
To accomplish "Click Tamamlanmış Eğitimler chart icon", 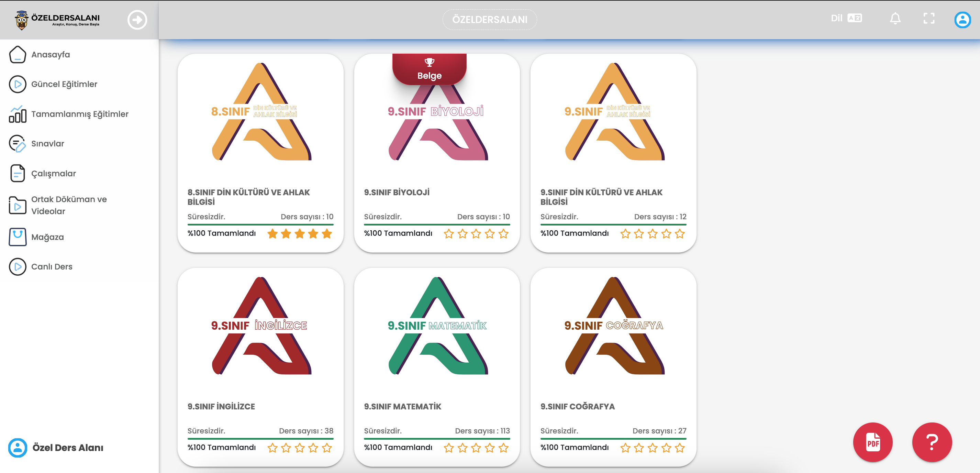I will [18, 114].
